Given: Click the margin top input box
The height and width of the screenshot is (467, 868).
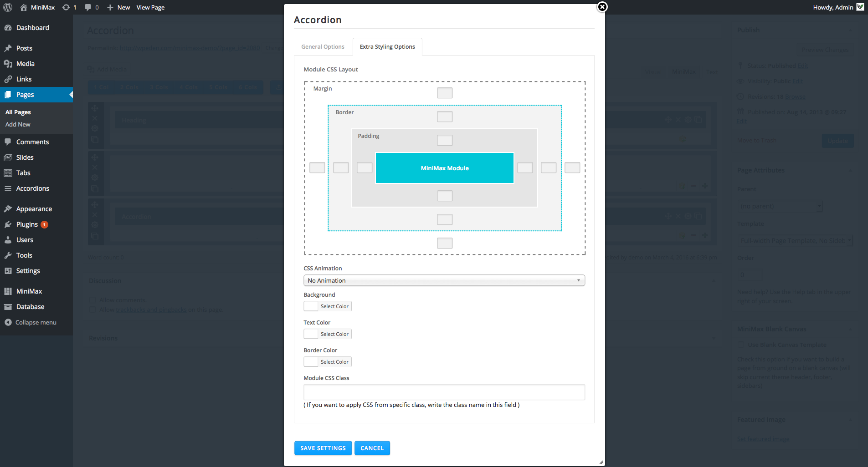Looking at the screenshot, I should pos(445,93).
